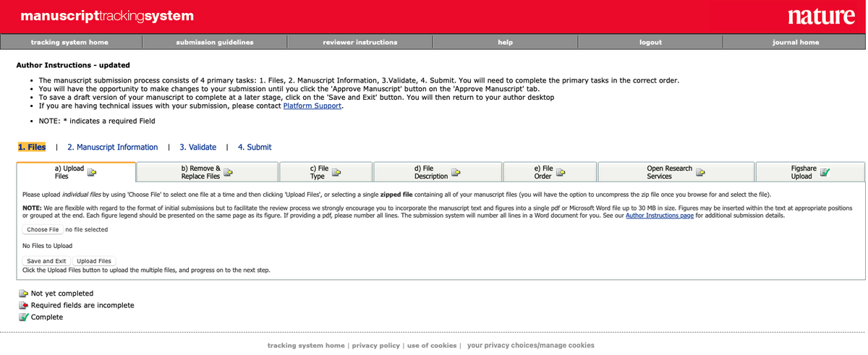868x355 pixels.
Task: Click 'Author Instructions - updated' heading
Action: 73,65
